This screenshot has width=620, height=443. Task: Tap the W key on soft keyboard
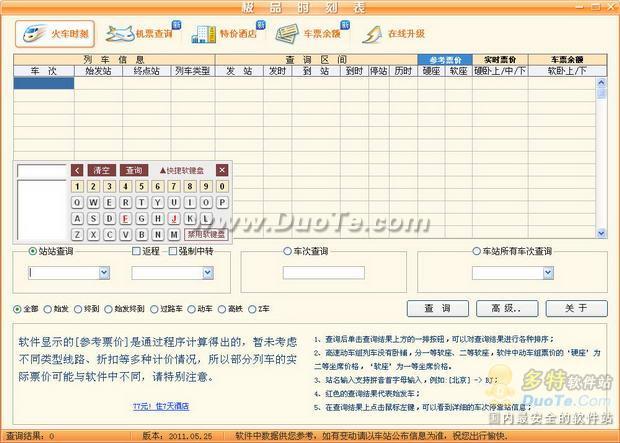click(93, 203)
